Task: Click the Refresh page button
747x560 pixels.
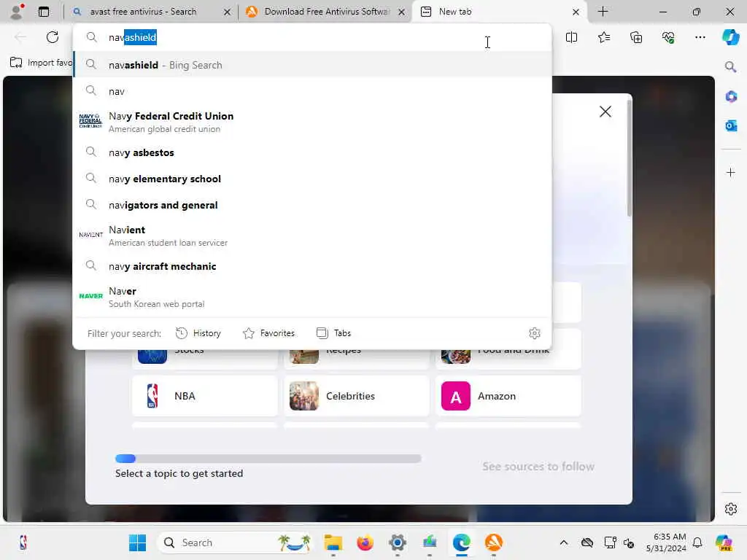Action: tap(53, 37)
